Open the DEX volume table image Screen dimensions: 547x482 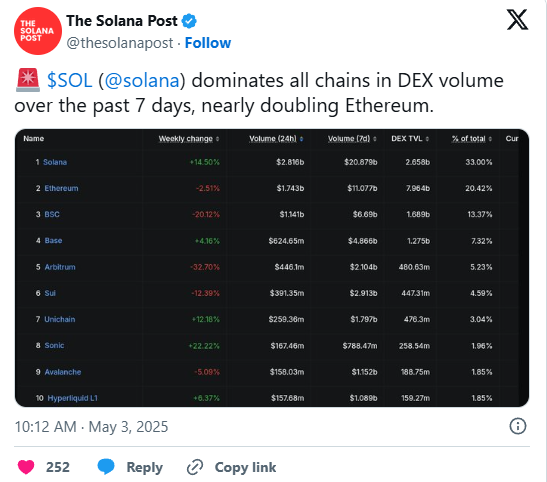(x=272, y=268)
